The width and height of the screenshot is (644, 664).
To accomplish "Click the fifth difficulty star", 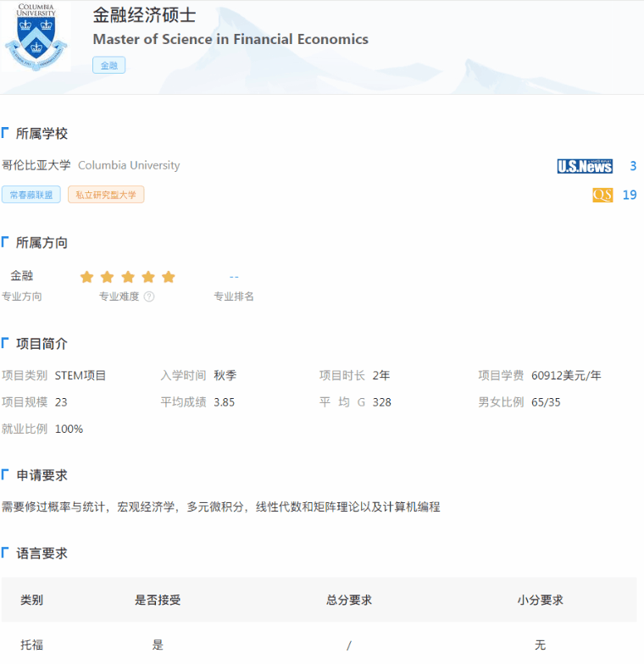I will tap(169, 277).
